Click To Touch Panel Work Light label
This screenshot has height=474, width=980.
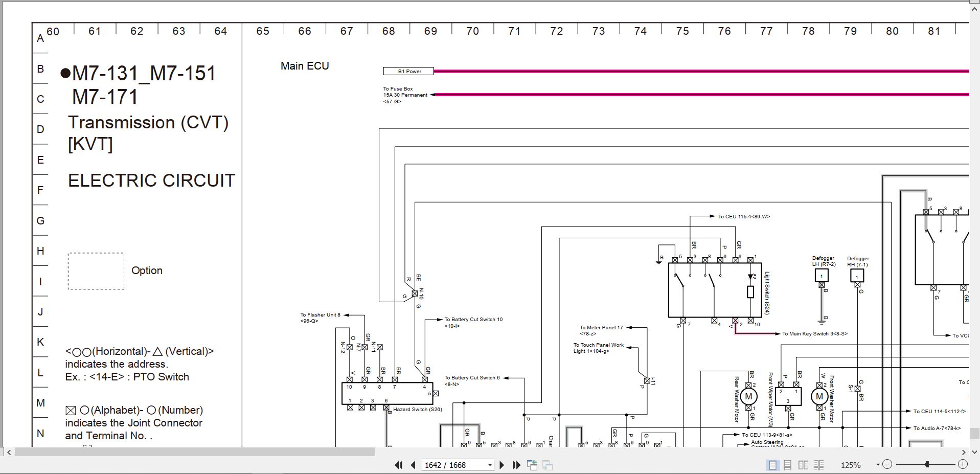599,348
